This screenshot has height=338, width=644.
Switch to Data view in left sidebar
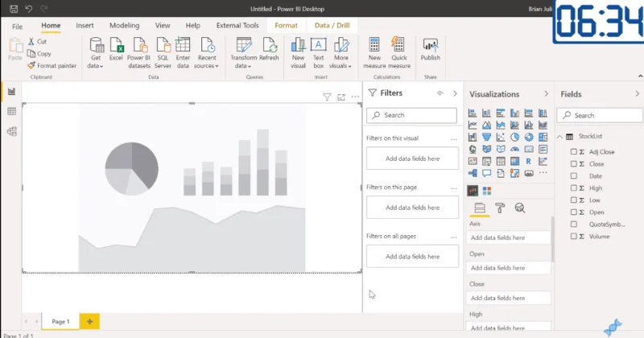coord(11,111)
